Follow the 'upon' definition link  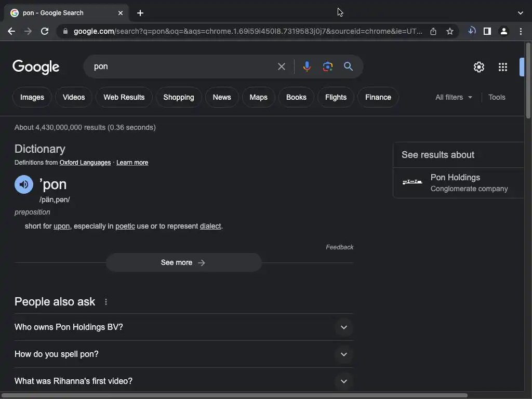tap(62, 227)
